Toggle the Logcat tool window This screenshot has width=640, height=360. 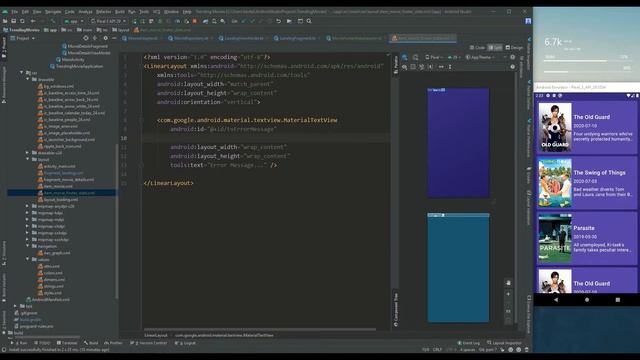pyautogui.click(x=185, y=343)
